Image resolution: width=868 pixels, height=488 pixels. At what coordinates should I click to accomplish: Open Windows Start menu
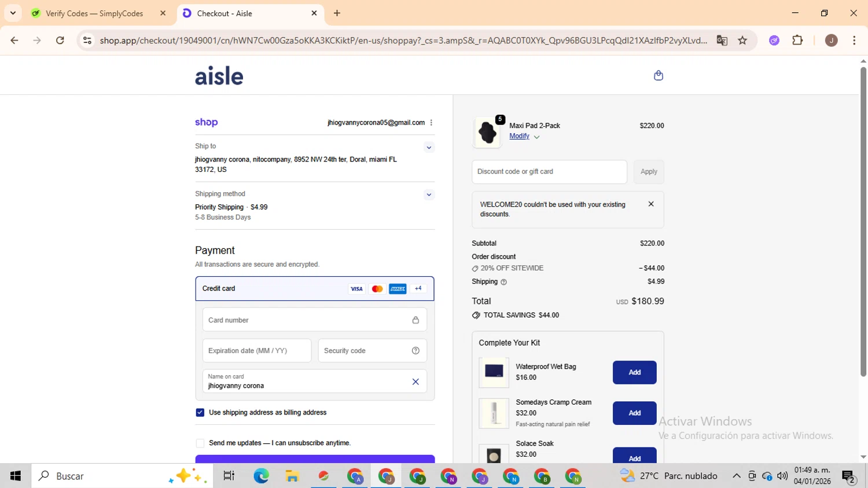[x=16, y=476]
